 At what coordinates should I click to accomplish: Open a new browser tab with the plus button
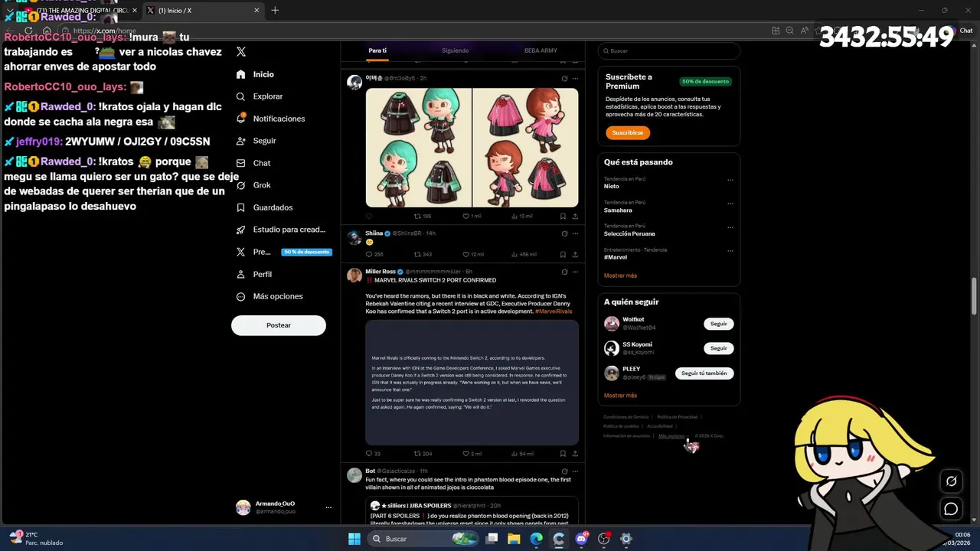275,10
